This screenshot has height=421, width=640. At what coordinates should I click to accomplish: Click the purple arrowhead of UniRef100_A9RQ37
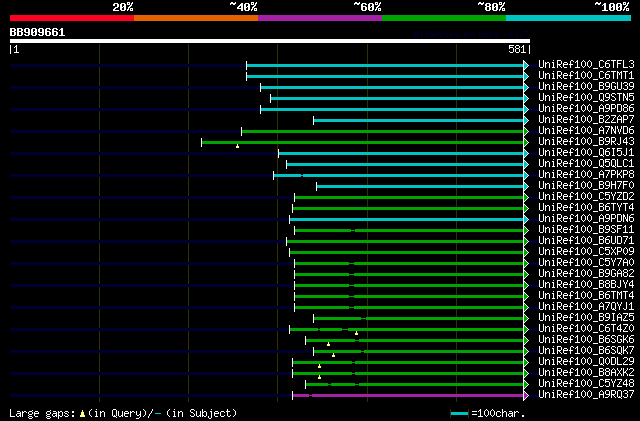(526, 395)
